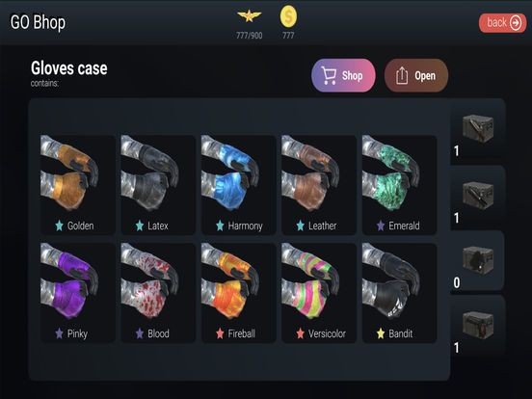Select the bottom red-striped case icon
The image size is (532, 399).
[x=478, y=325]
